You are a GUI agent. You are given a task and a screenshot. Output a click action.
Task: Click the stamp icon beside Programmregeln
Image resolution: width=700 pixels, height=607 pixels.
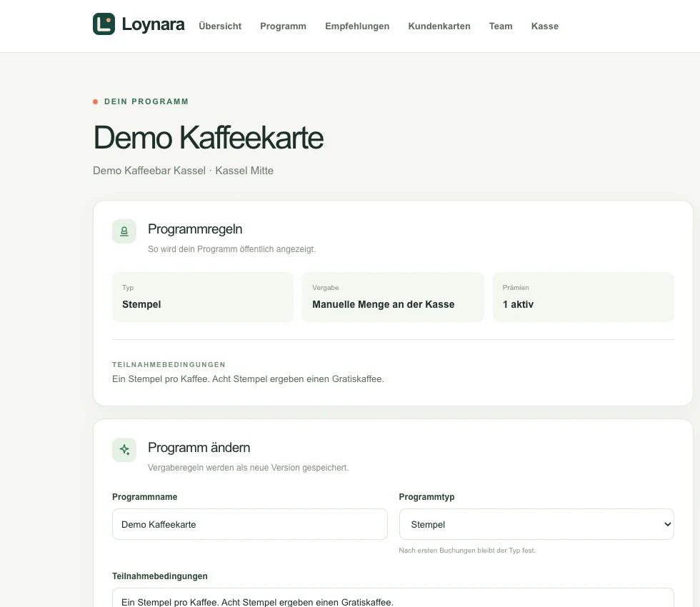pos(124,231)
